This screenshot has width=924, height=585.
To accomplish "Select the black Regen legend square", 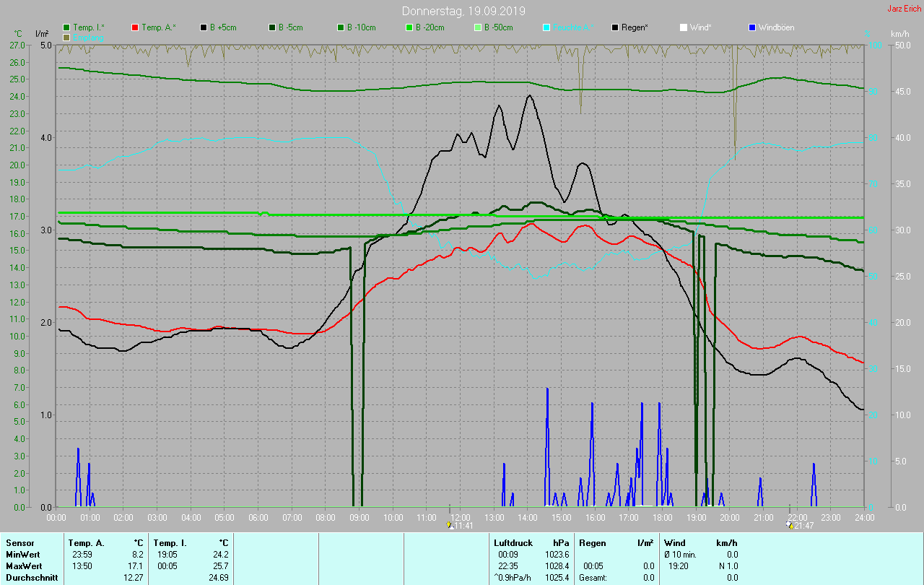I will (x=615, y=27).
